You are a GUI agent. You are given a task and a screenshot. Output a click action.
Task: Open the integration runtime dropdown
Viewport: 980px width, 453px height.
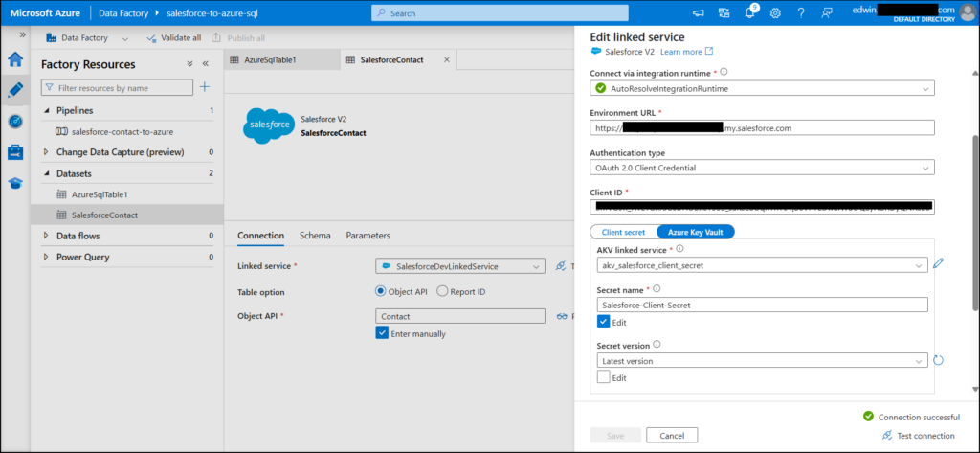(x=762, y=88)
